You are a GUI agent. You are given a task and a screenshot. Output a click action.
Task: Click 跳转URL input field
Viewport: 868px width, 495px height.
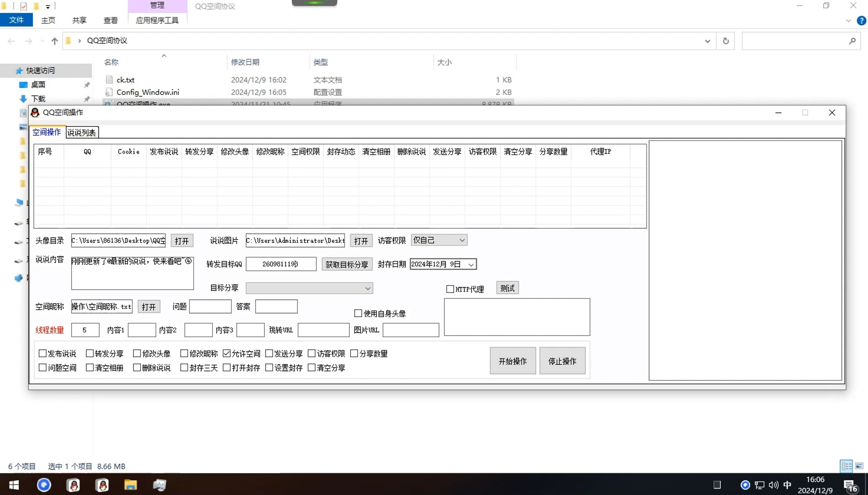coord(323,330)
